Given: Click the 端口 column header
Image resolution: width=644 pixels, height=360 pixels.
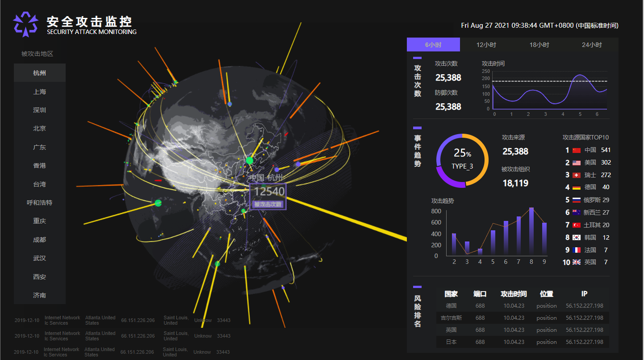Looking at the screenshot, I should pyautogui.click(x=480, y=294).
